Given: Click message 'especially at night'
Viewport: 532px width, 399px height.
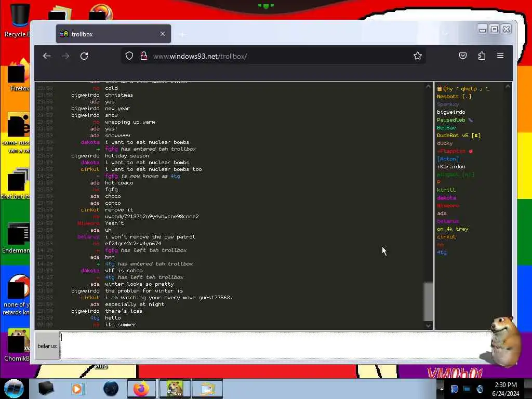Looking at the screenshot, I should 135,304.
